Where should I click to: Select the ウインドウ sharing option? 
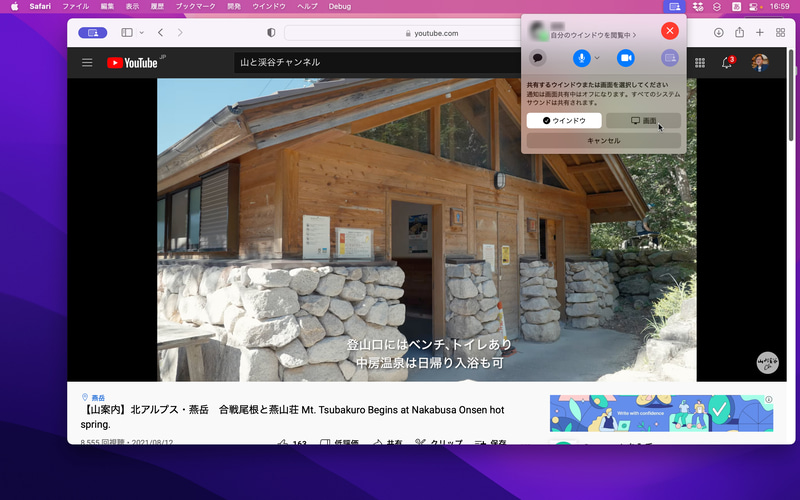tap(564, 120)
